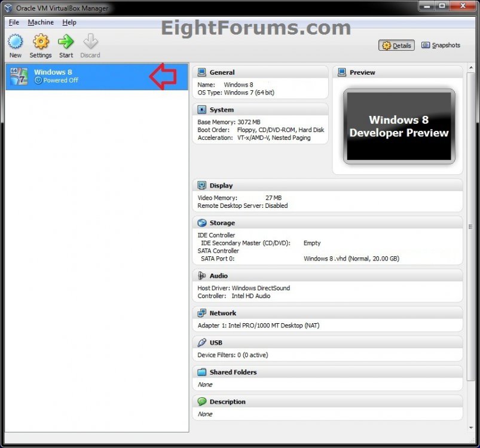Open the General settings heading link
The image size is (480, 448).
tap(222, 72)
